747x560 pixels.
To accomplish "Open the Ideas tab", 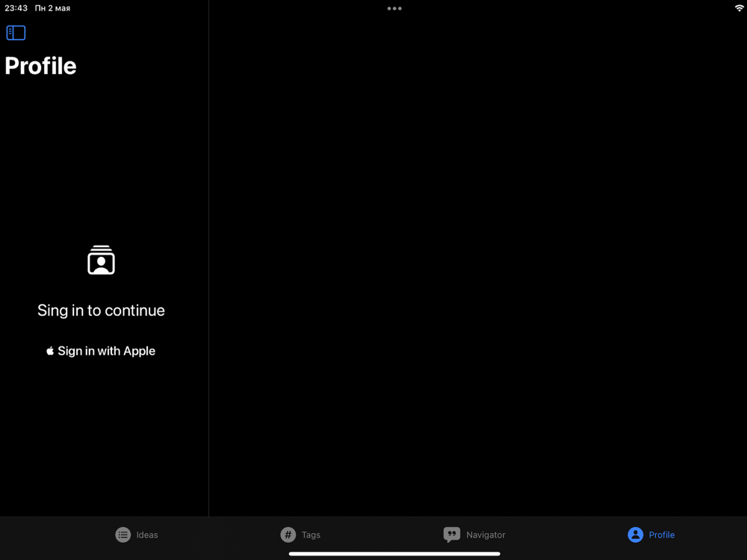I will pyautogui.click(x=137, y=535).
